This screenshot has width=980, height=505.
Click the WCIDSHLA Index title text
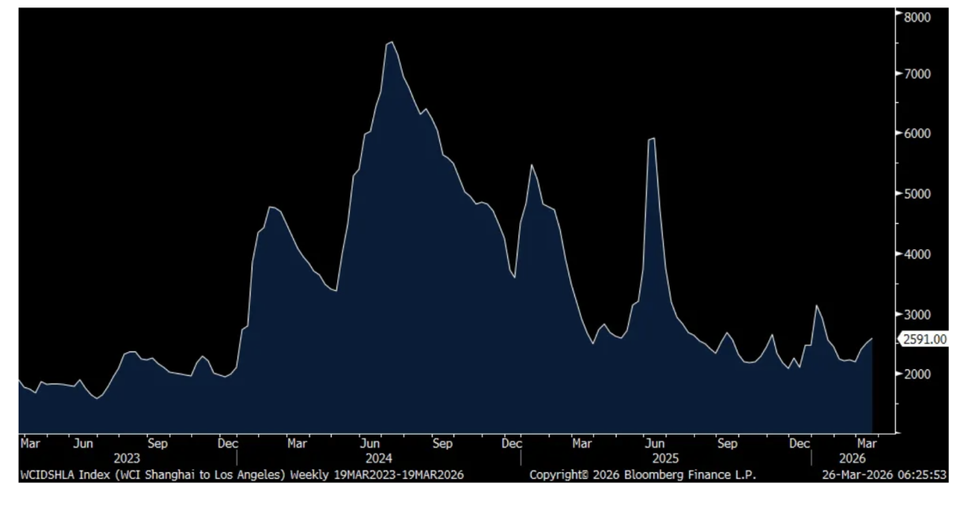152,475
